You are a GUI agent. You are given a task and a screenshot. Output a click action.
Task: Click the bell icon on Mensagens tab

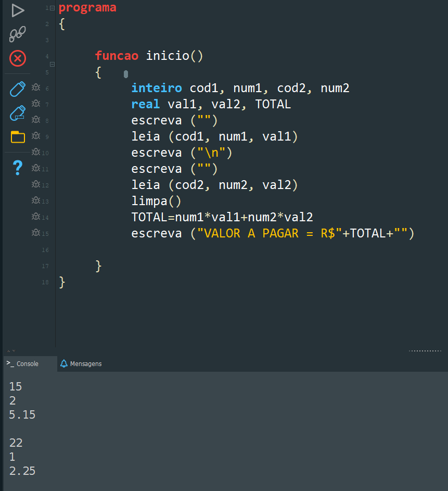click(x=64, y=363)
